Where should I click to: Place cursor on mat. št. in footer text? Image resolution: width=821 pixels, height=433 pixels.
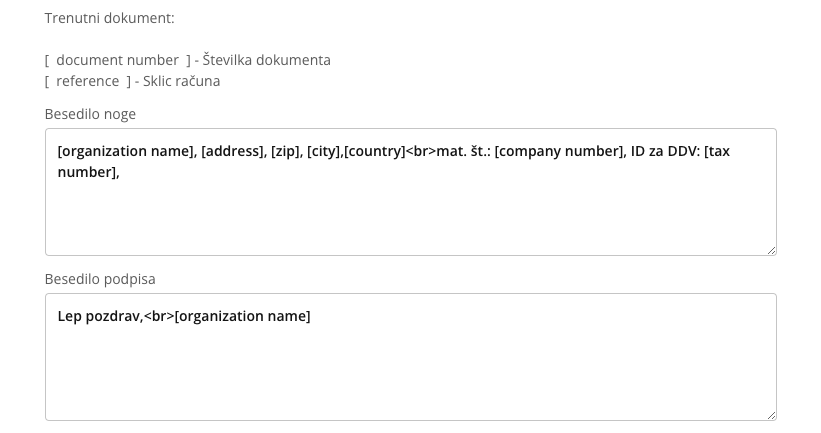[x=463, y=151]
